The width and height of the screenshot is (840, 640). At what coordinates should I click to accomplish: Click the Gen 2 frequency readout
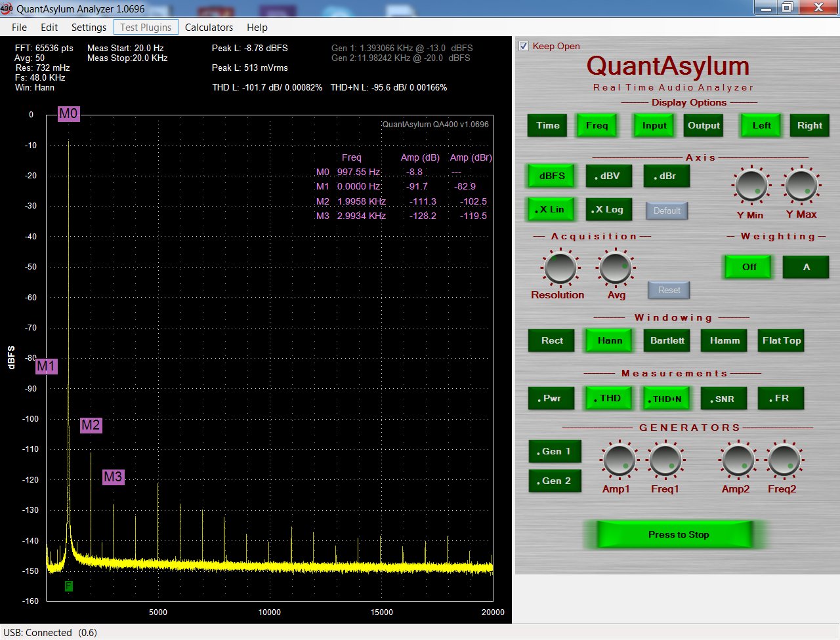point(400,58)
